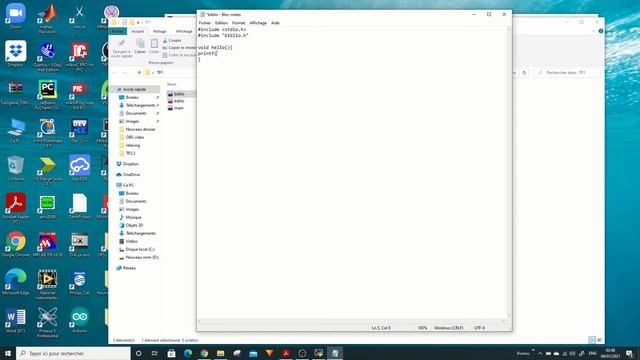Open Word 2013 desktop shortcut

16,320
